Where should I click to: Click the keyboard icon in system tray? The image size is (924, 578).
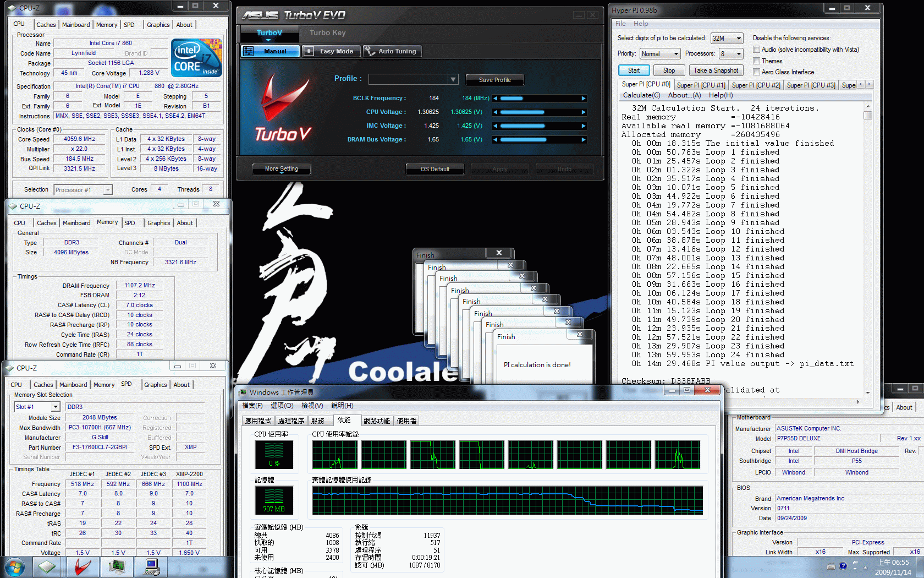point(831,566)
